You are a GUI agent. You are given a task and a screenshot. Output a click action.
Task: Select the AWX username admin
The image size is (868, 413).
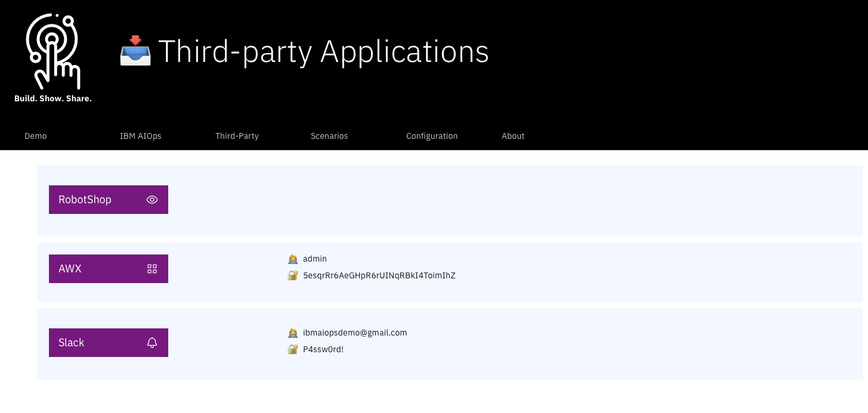point(315,259)
